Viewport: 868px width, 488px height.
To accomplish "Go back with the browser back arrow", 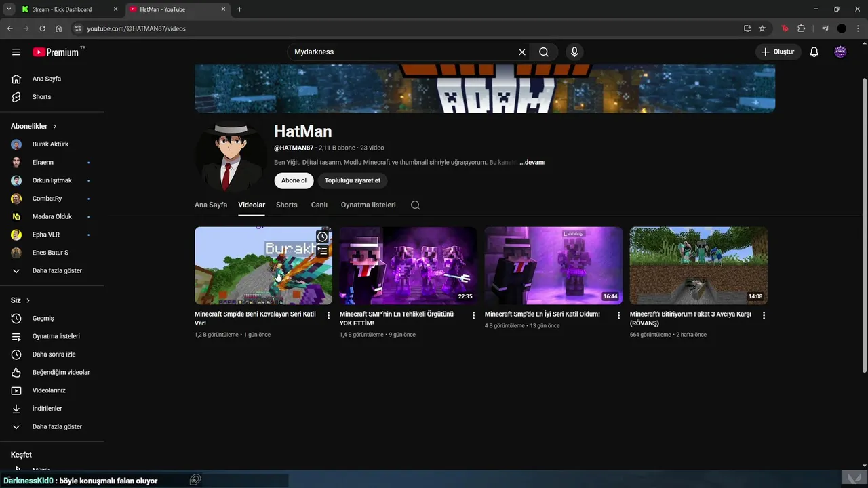I will pyautogui.click(x=9, y=28).
